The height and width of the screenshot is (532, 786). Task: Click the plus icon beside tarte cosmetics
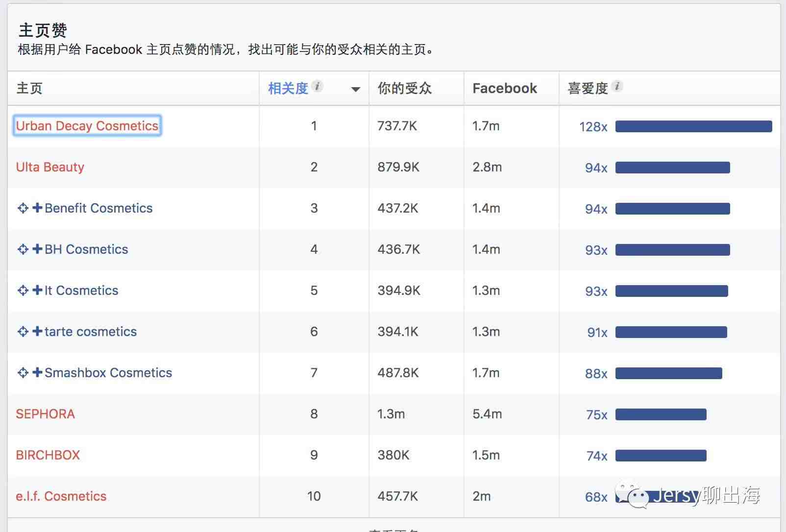tap(37, 331)
